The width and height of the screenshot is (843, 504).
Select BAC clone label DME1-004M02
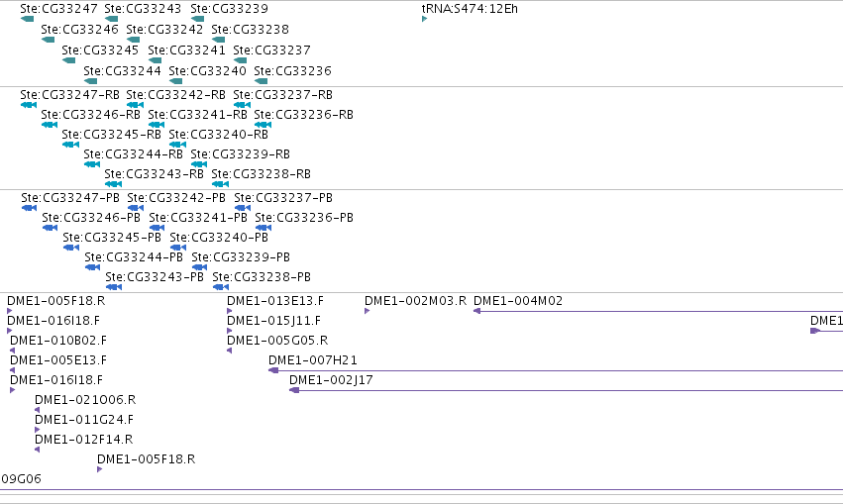point(518,301)
